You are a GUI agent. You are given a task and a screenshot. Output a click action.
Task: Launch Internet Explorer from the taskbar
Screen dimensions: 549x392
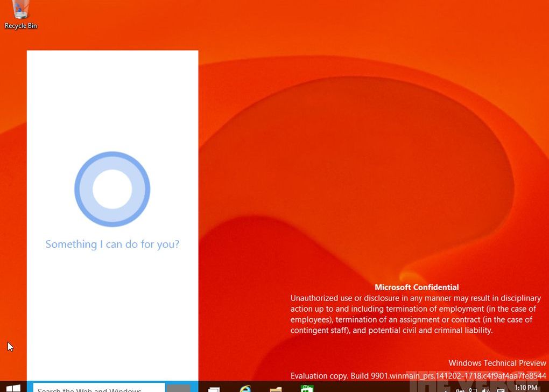click(x=246, y=389)
